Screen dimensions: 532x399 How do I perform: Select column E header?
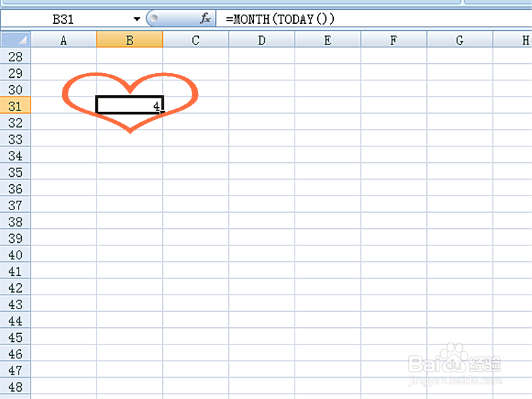point(327,40)
